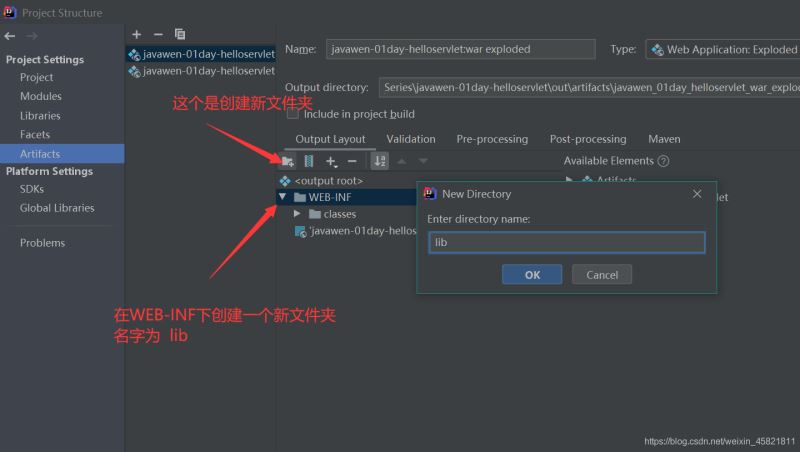Open Modules settings page
The height and width of the screenshot is (452, 800).
[x=41, y=96]
